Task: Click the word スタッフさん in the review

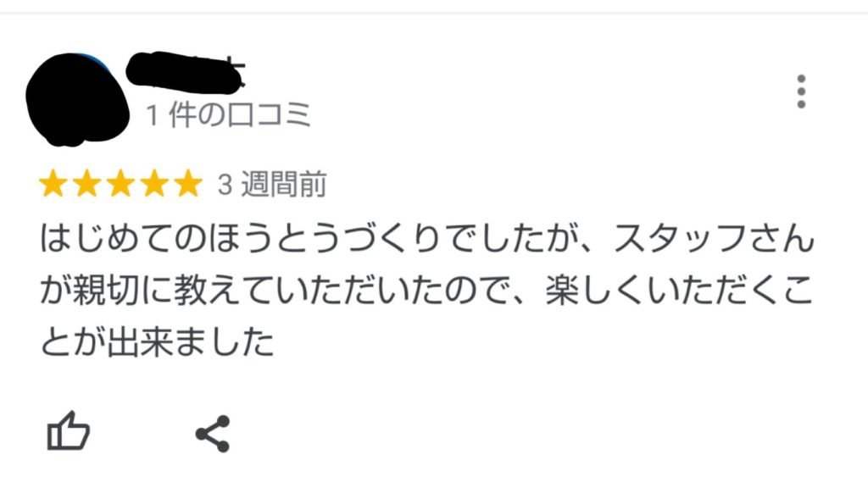Action: coord(714,238)
